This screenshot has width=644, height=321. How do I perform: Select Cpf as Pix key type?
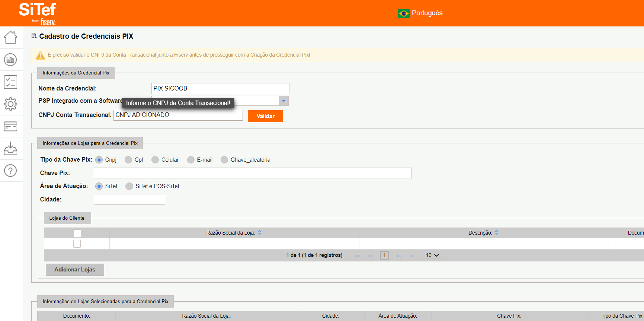click(x=128, y=160)
